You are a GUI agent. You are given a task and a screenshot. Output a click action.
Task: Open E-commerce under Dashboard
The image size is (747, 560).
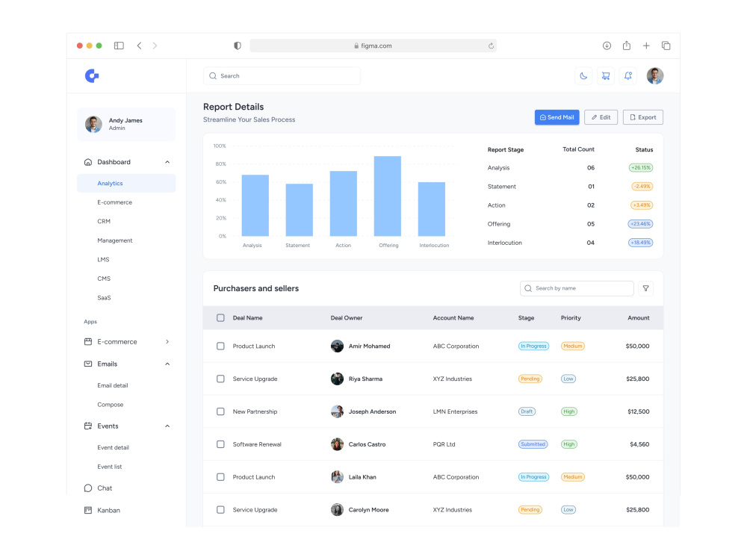coord(115,202)
